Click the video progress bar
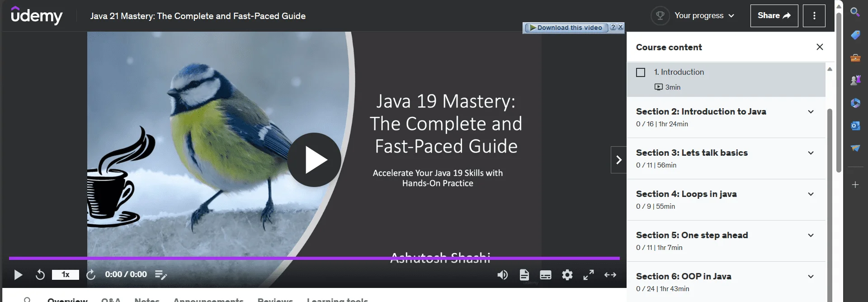This screenshot has width=868, height=302. coord(314,258)
